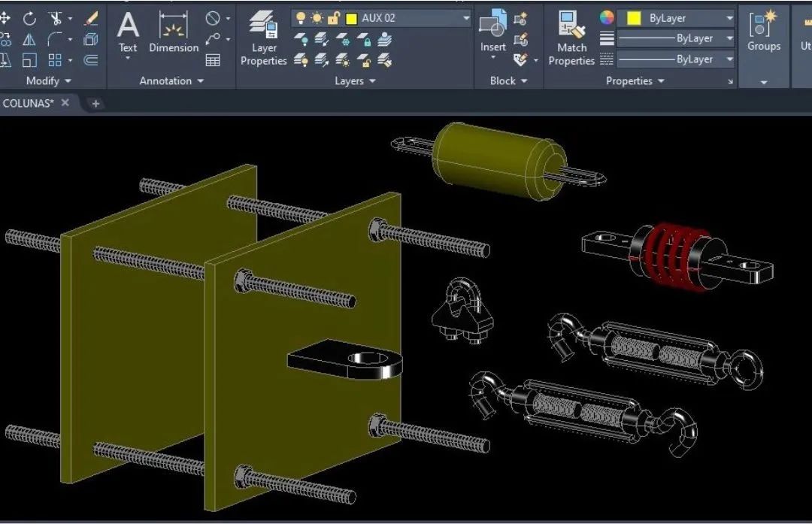The width and height of the screenshot is (812, 524).
Task: Open the AUX 02 layer dropdown
Action: [x=466, y=18]
